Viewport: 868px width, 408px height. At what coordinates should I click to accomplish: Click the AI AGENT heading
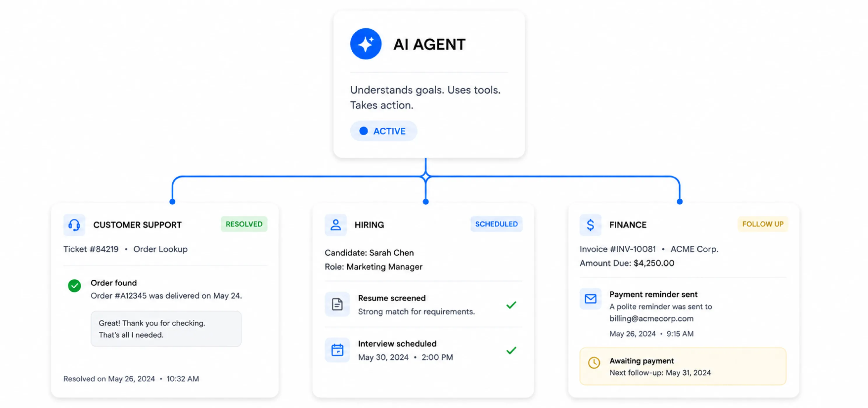[429, 44]
